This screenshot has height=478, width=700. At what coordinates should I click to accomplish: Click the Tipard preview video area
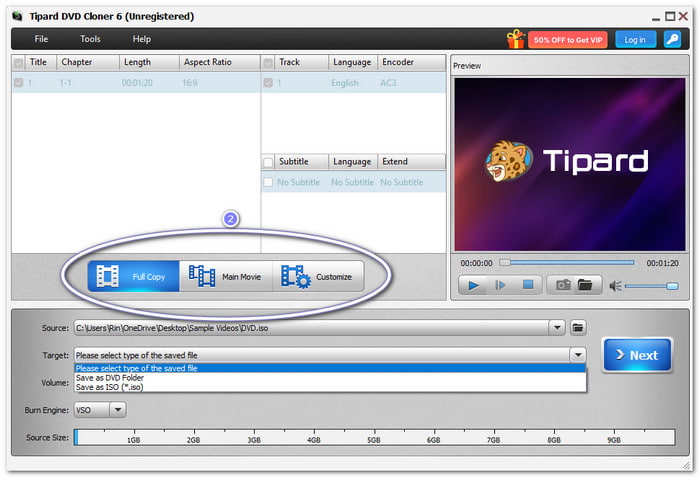pos(570,164)
